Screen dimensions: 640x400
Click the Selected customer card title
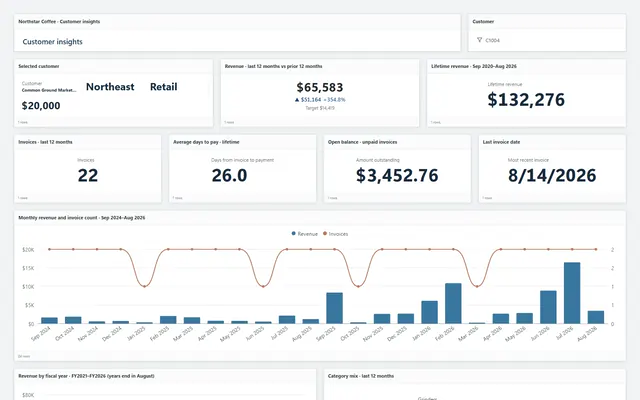(39, 66)
